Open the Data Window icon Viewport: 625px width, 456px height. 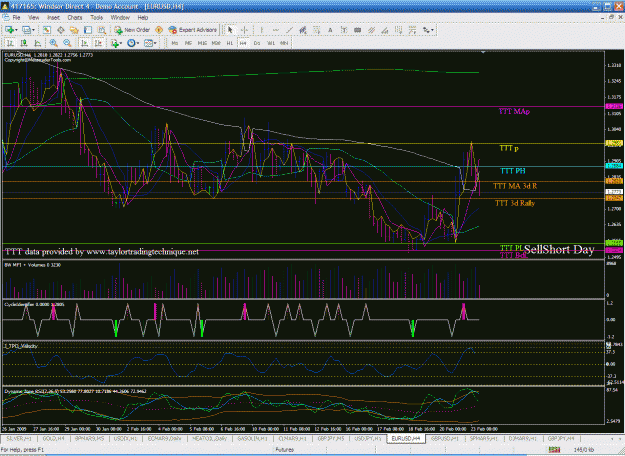pos(61,30)
